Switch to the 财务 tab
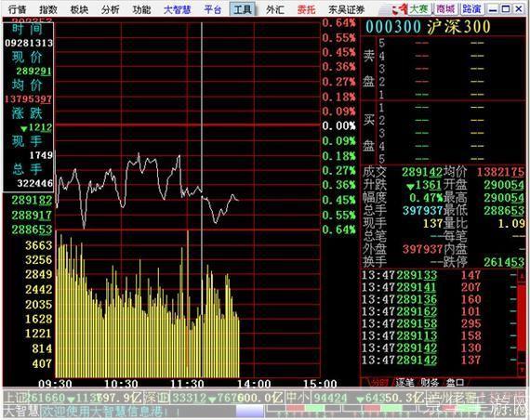 click(430, 383)
